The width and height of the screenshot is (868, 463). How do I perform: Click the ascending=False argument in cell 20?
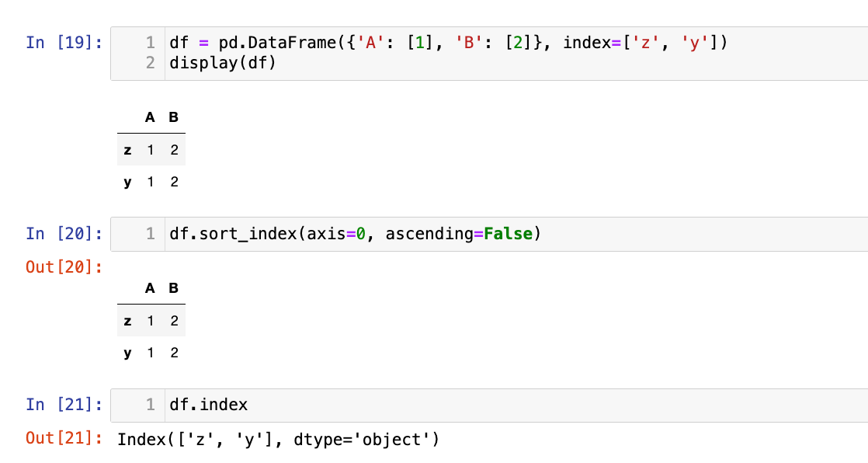pos(458,234)
